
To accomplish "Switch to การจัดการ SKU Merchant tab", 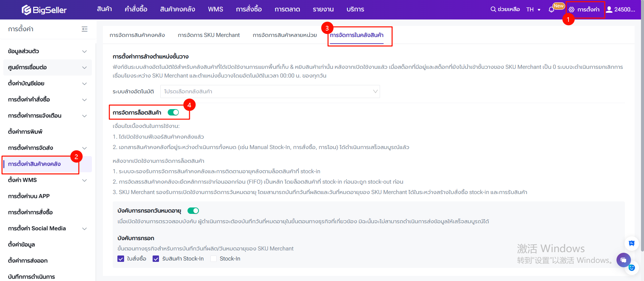I will point(209,35).
